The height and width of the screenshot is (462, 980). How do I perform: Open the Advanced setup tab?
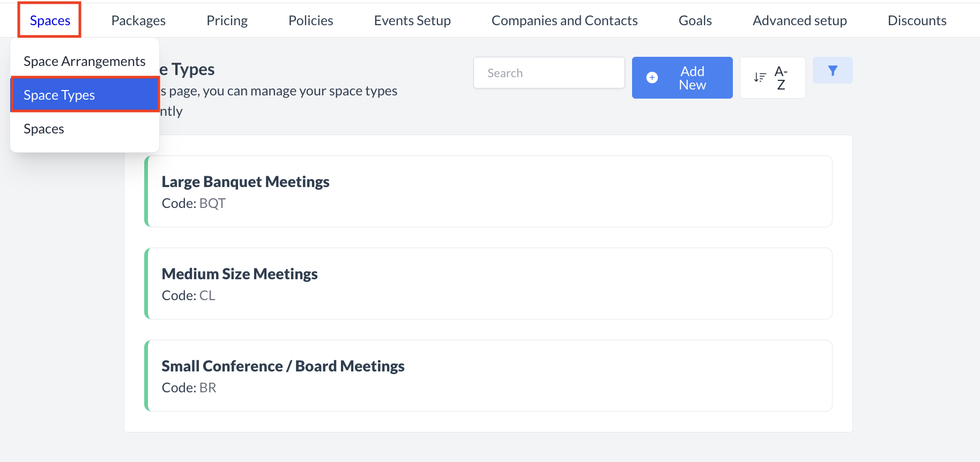799,20
